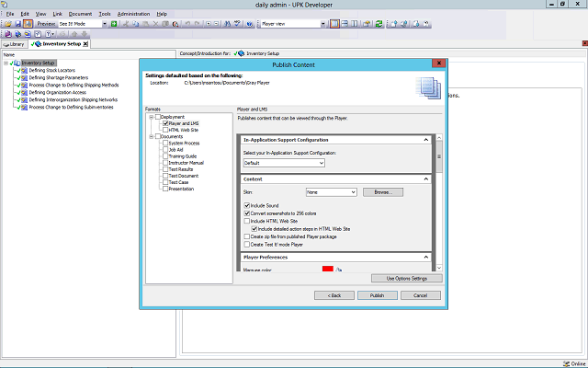Select the vertical split layout icon
Image resolution: width=588 pixels, height=368 pixels.
[354, 24]
